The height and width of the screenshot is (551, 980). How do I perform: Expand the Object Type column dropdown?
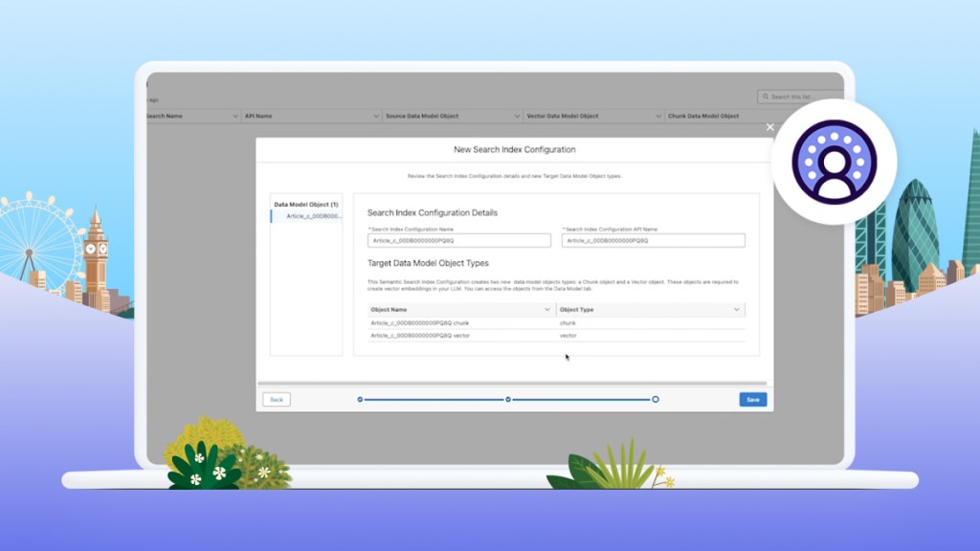coord(737,309)
